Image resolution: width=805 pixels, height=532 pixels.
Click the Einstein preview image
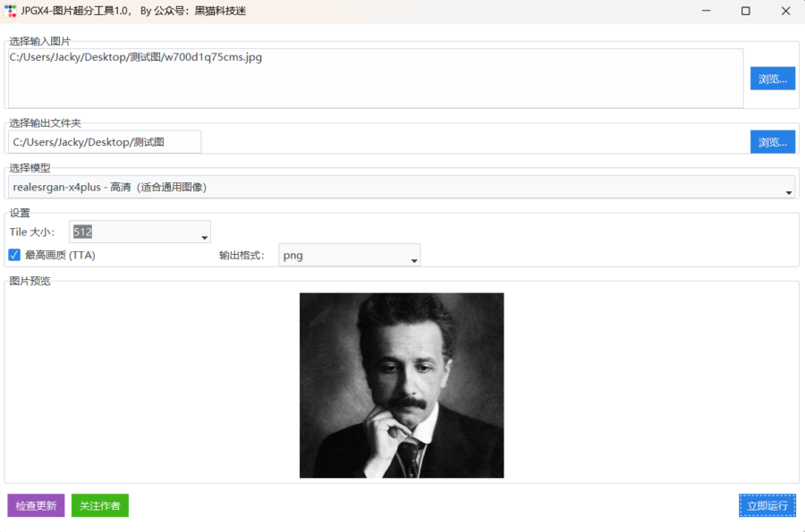click(x=402, y=385)
